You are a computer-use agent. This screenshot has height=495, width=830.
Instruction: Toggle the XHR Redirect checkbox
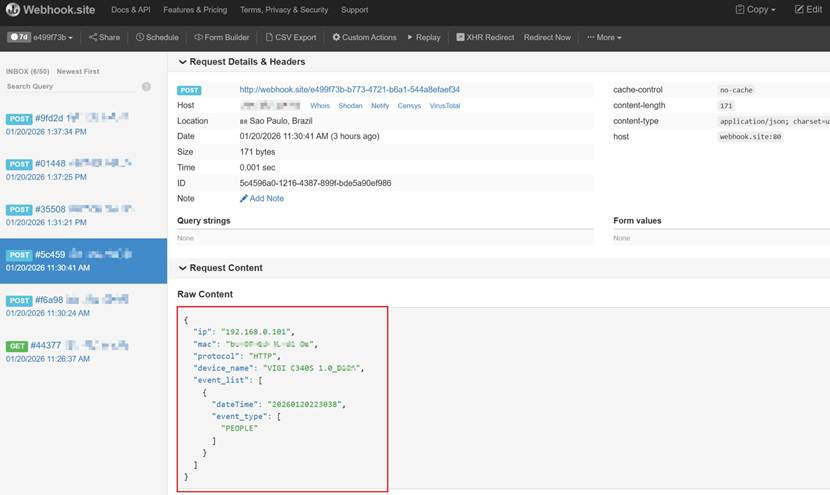click(460, 37)
